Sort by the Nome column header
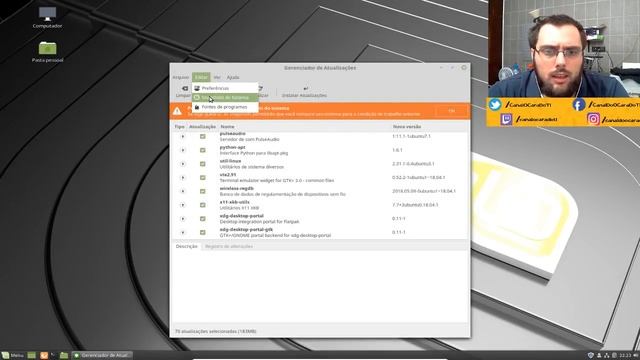Image resolution: width=640 pixels, height=360 pixels. pyautogui.click(x=227, y=127)
